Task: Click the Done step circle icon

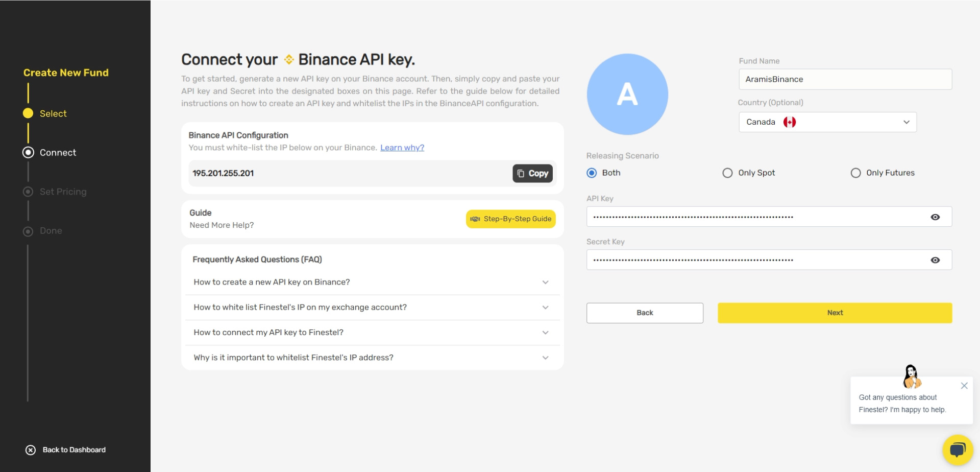Action: tap(28, 231)
